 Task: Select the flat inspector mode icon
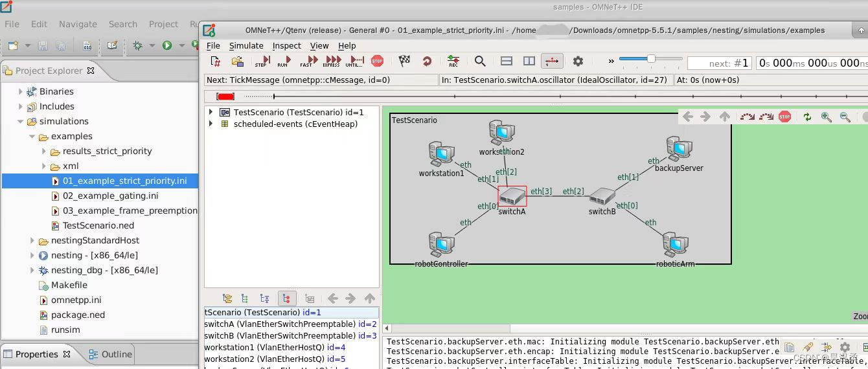(245, 298)
